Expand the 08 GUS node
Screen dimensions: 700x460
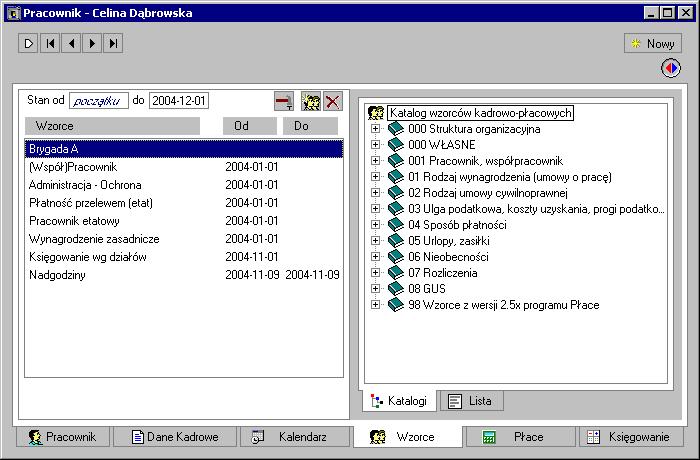pos(375,289)
